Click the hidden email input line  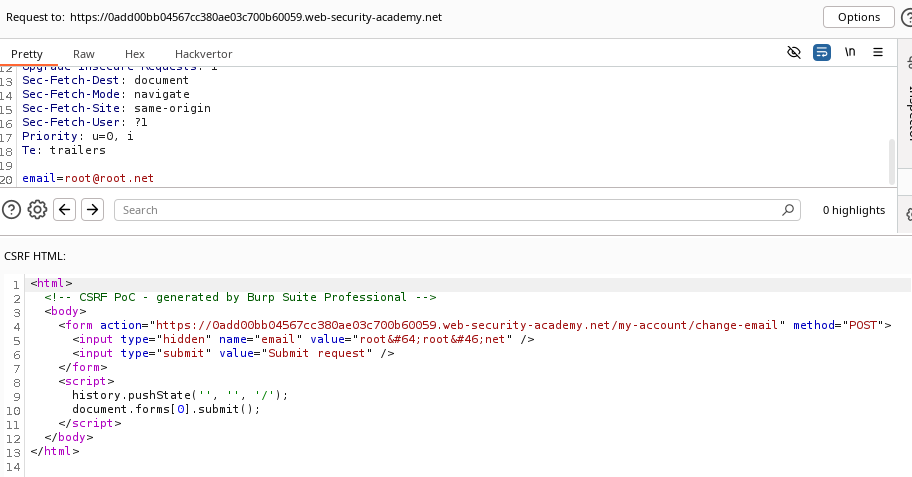(x=303, y=339)
